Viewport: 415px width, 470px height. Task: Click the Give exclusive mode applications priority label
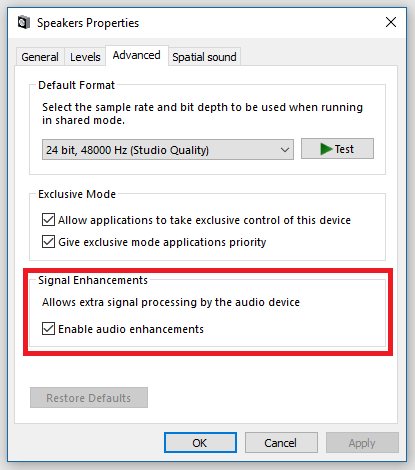coord(162,242)
